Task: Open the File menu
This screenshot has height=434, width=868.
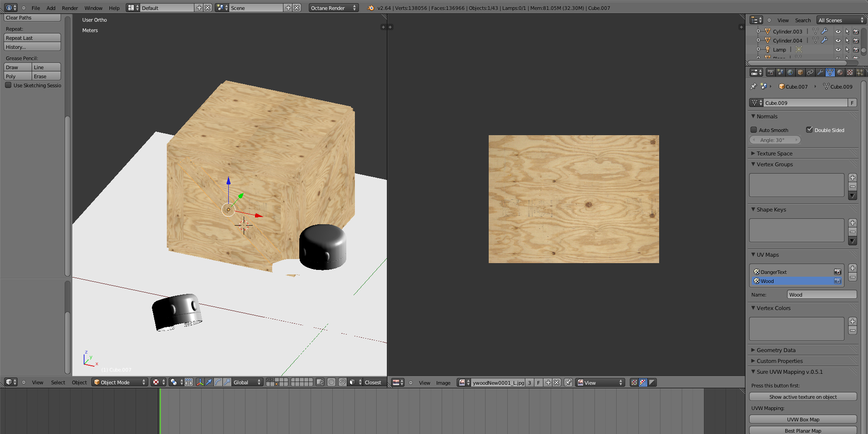Action: click(x=36, y=8)
